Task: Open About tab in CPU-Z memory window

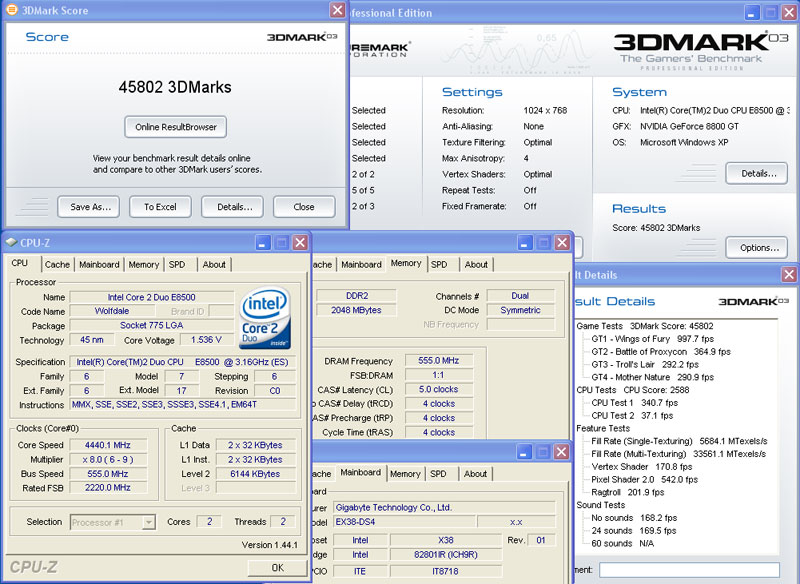Action: coord(476,264)
